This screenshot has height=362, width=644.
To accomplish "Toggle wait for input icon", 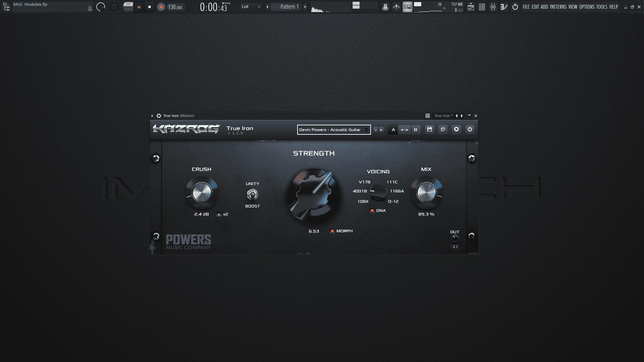I will 396,7.
